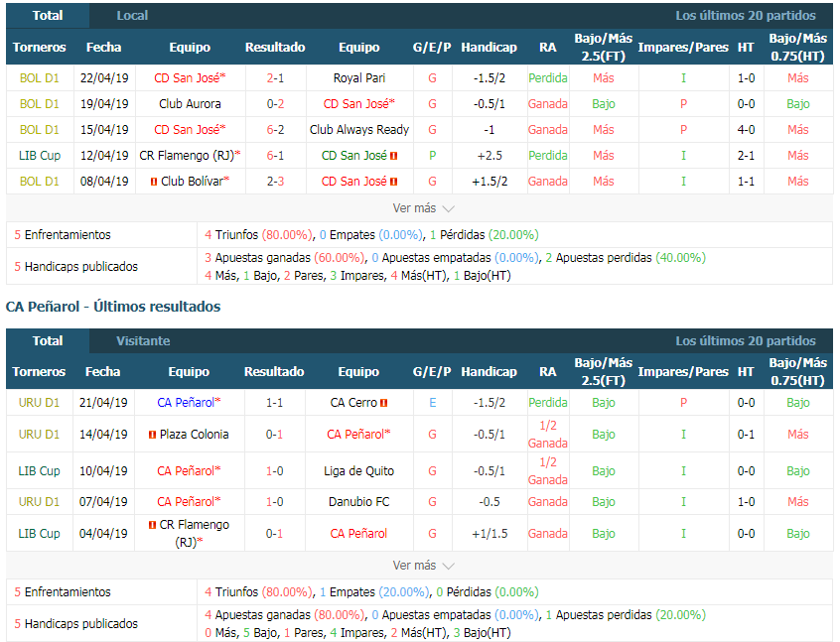Open Plaza Colonia team link

point(194,435)
